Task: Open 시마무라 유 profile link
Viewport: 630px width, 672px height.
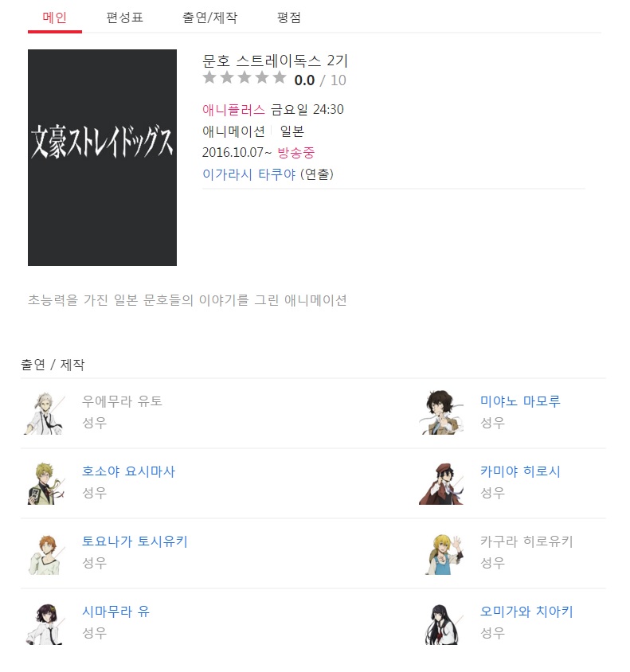Action: [x=115, y=611]
